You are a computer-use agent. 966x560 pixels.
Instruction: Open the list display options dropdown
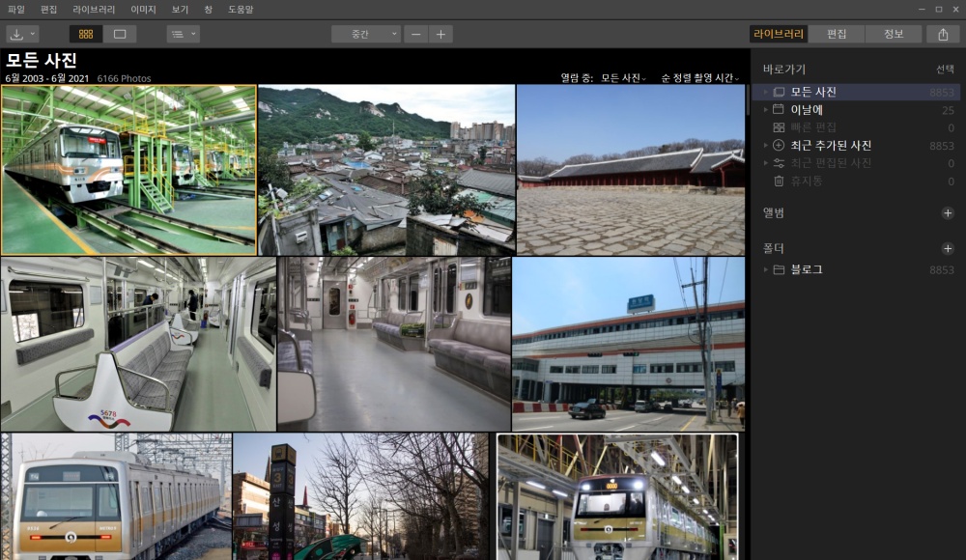[183, 34]
